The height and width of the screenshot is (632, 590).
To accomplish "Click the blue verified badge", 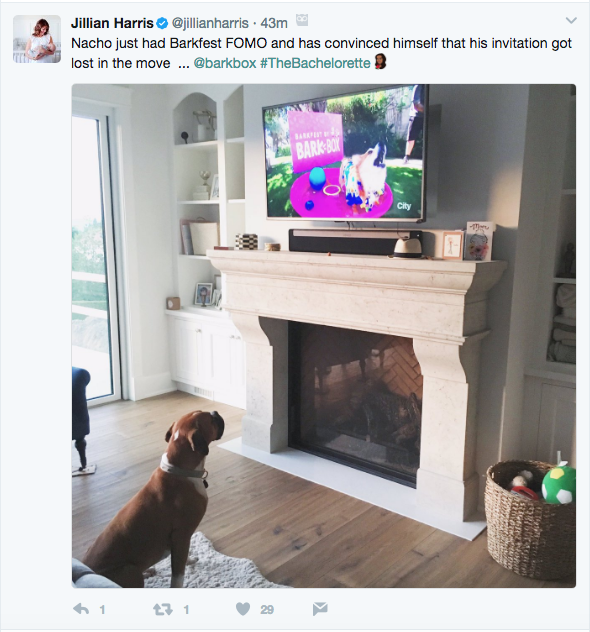I will coord(162,23).
